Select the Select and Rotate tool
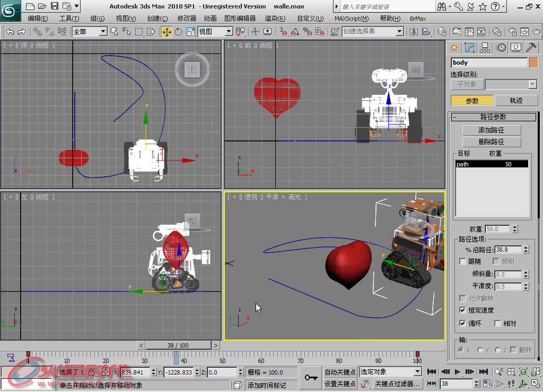 click(179, 32)
